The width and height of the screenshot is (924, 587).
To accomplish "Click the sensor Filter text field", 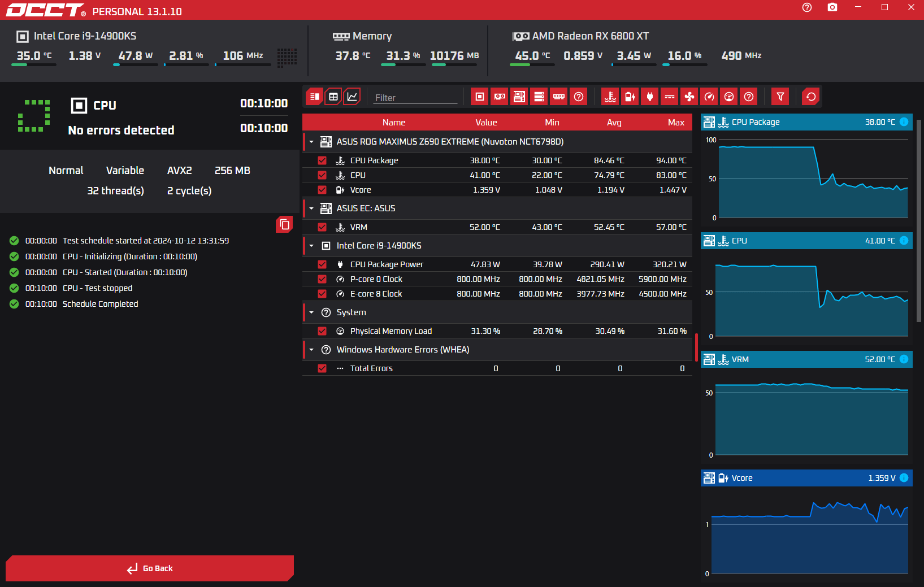I will click(x=415, y=98).
